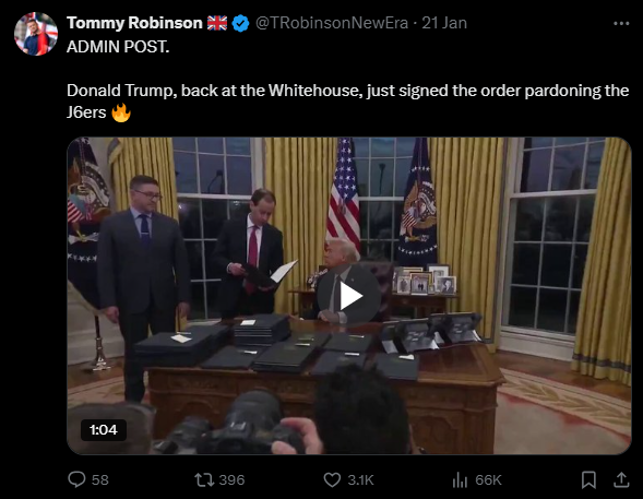Click the 396 reposts count
Screen dimensions: 644x500
232,480
